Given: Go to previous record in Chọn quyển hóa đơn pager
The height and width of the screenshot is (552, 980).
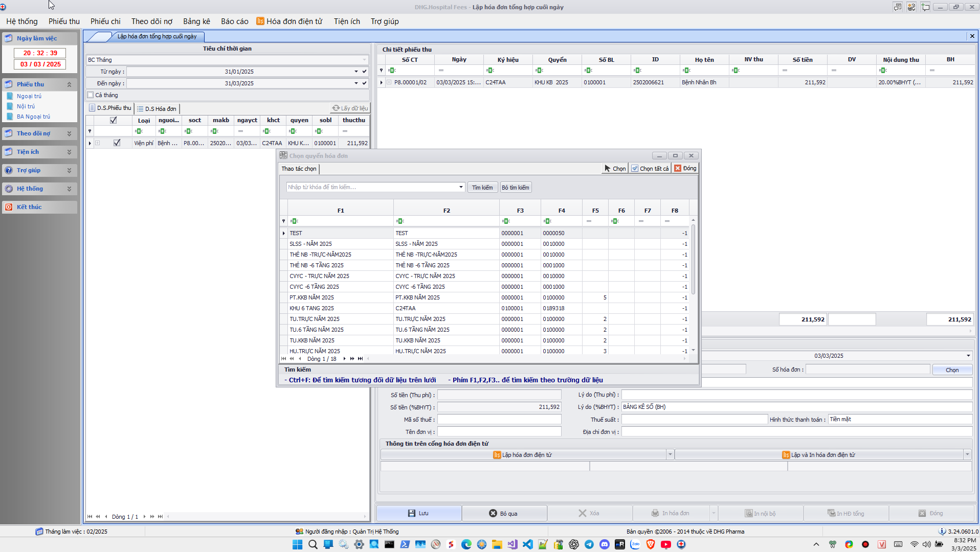Looking at the screenshot, I should tap(300, 359).
